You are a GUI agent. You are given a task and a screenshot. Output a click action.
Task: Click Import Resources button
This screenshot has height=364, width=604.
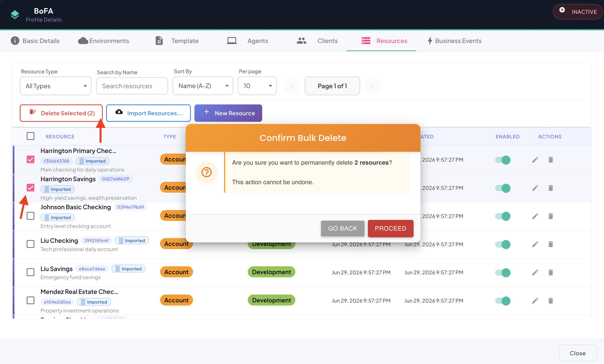point(148,113)
